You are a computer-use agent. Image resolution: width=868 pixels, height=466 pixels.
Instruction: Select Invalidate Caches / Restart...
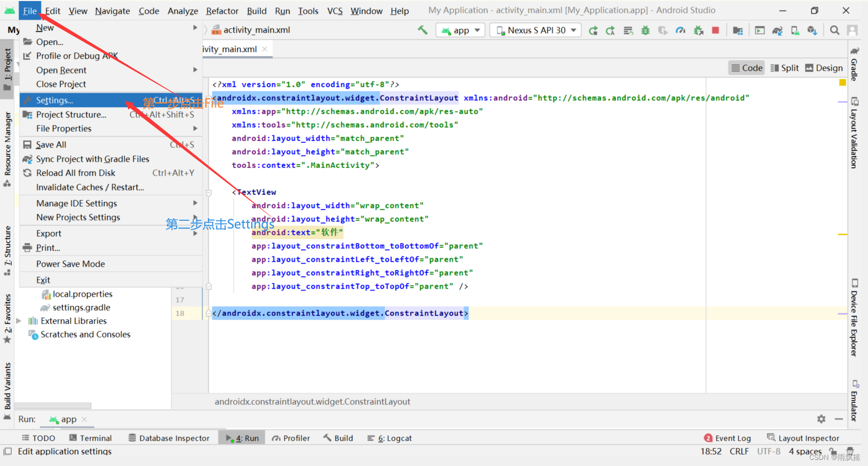point(111,187)
